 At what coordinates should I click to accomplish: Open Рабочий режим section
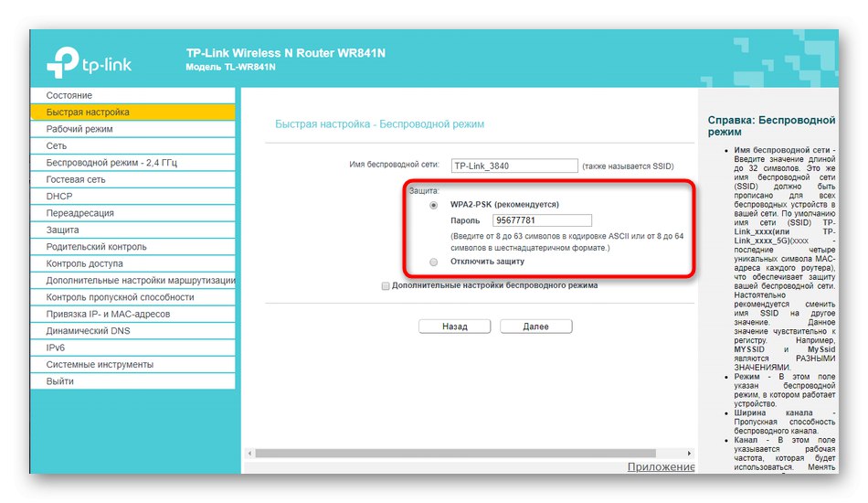(132, 129)
